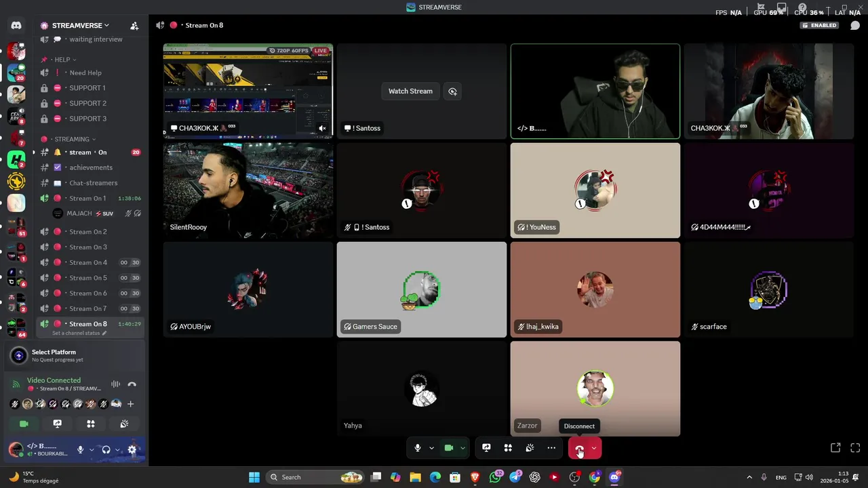
Task: Open the CHA3KOK live stream thumbnail
Action: (x=248, y=91)
